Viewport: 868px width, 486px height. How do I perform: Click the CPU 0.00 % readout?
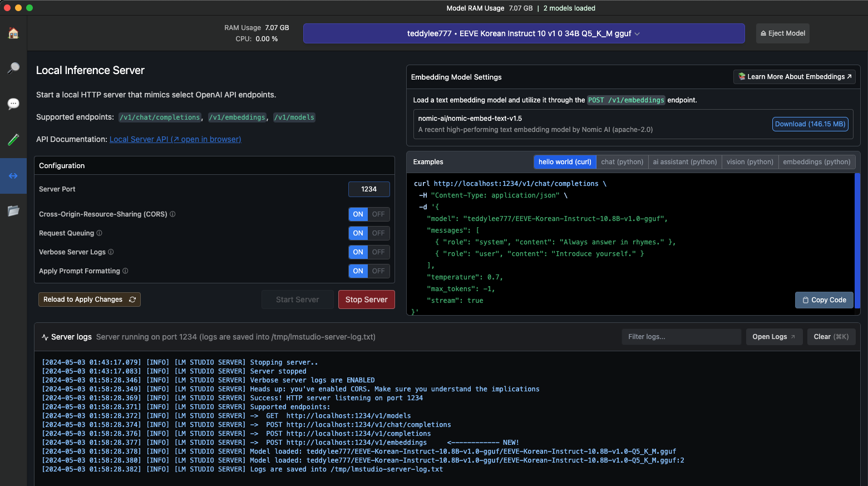(257, 39)
